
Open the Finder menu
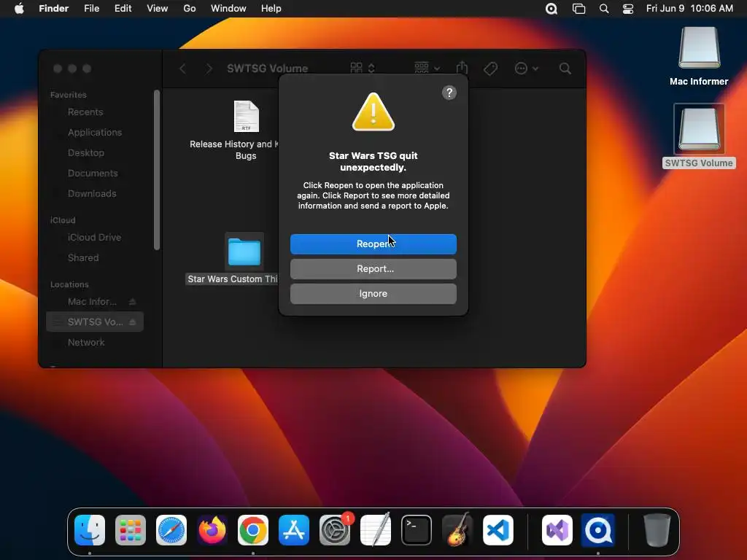pos(54,9)
